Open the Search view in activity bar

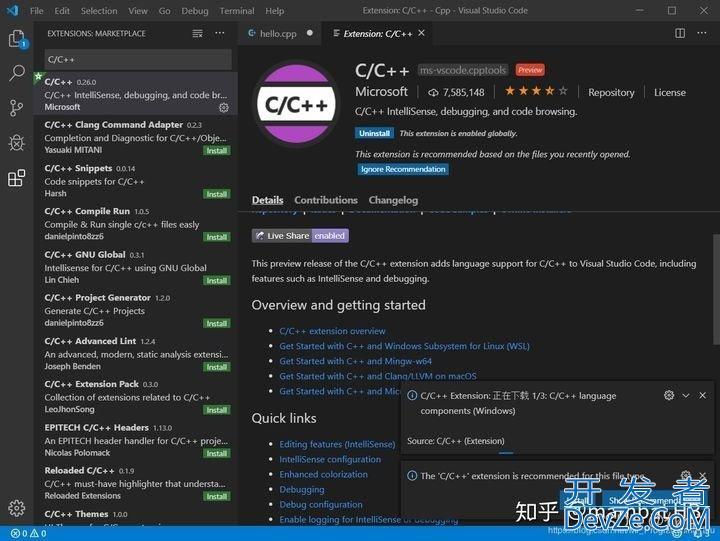pyautogui.click(x=17, y=73)
